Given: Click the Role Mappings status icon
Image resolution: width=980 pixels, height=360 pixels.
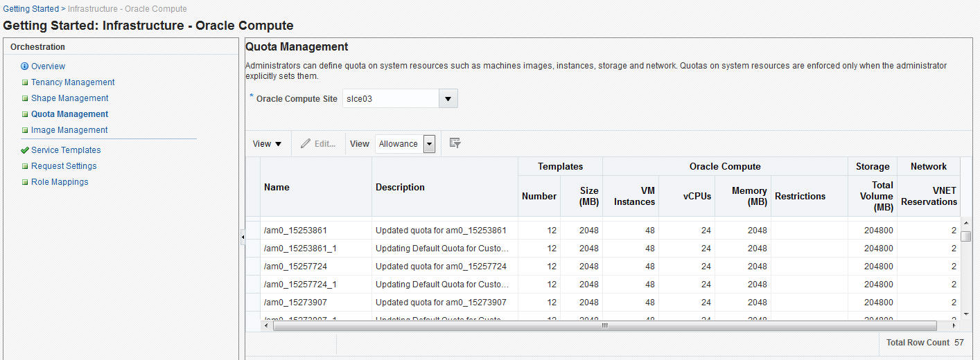Looking at the screenshot, I should click(25, 182).
